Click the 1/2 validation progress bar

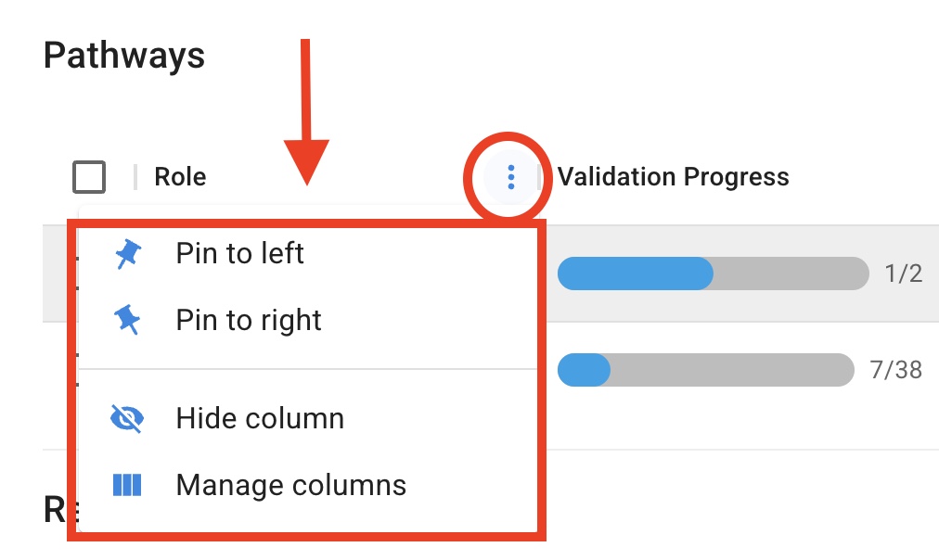click(713, 274)
